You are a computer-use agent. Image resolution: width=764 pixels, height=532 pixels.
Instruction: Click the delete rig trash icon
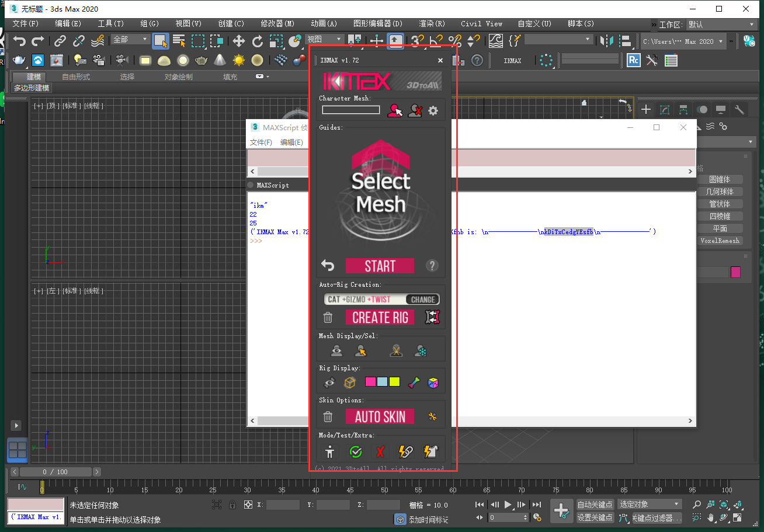pyautogui.click(x=328, y=318)
